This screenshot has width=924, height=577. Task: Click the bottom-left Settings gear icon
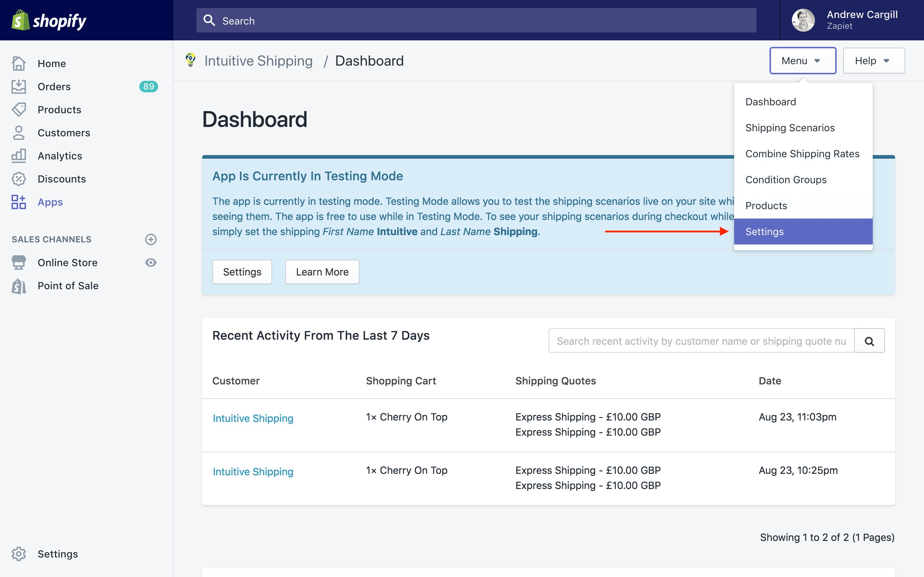coord(19,554)
